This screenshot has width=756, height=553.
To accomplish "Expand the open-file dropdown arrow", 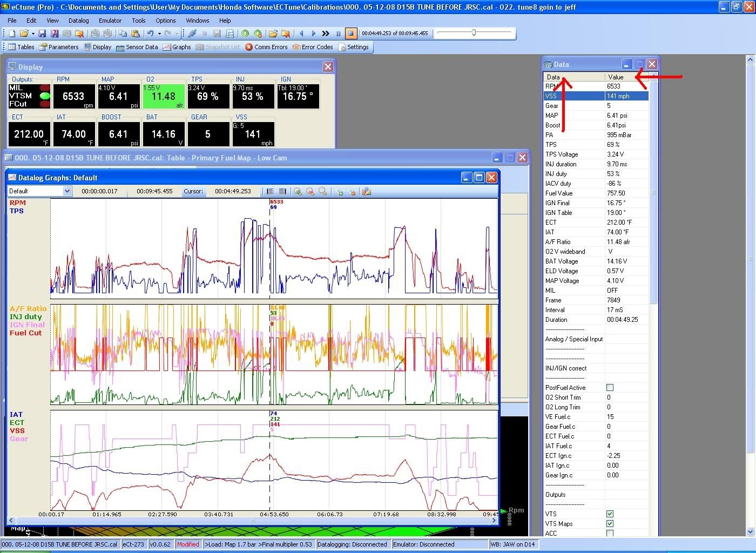I will click(33, 33).
